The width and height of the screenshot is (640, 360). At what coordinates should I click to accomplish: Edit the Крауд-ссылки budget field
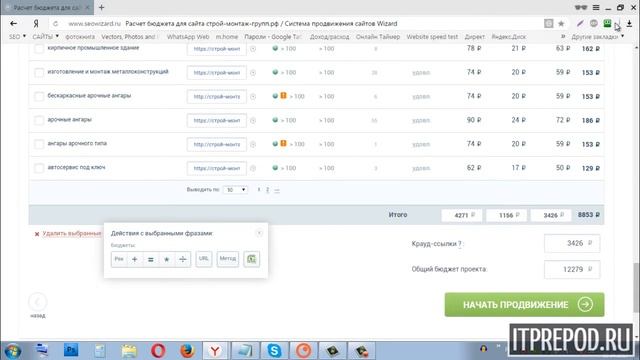pos(572,244)
